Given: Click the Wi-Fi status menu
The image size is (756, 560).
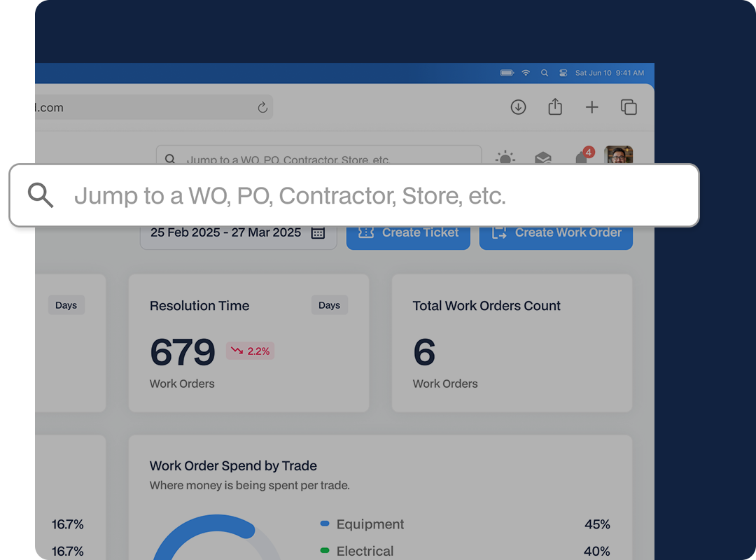Looking at the screenshot, I should coord(526,73).
